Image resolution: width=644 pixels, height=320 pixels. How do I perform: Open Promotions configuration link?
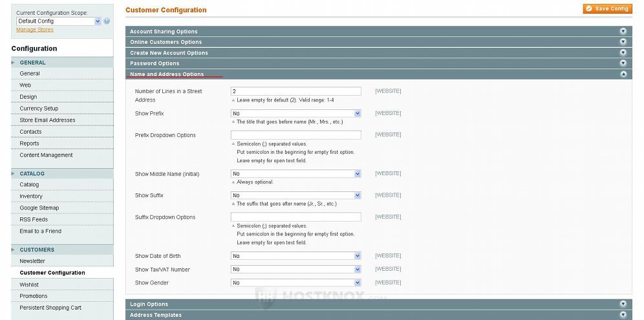pos(33,296)
